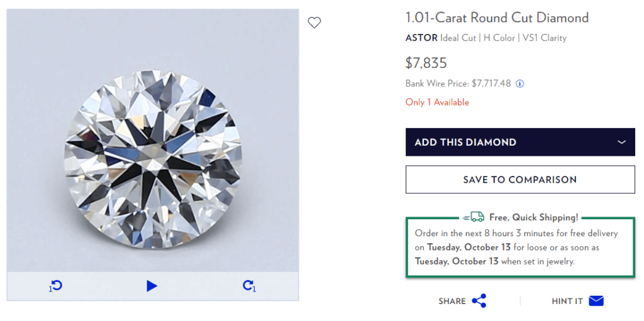Click the diamond preview image

point(153,141)
